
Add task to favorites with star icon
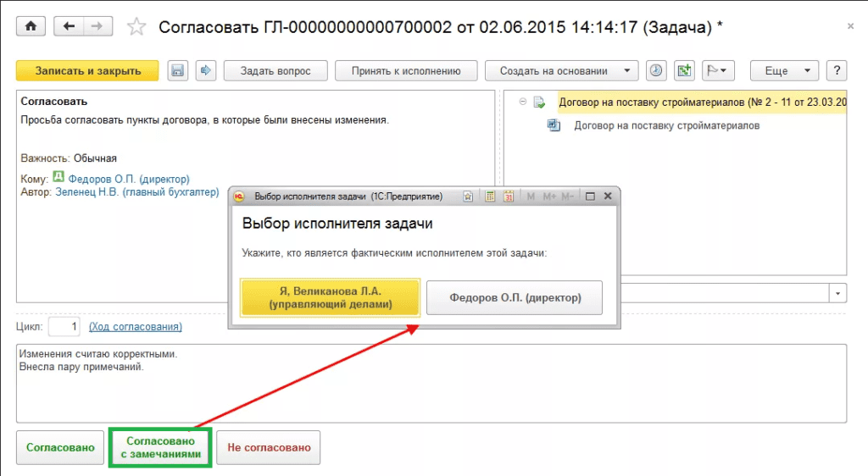136,27
